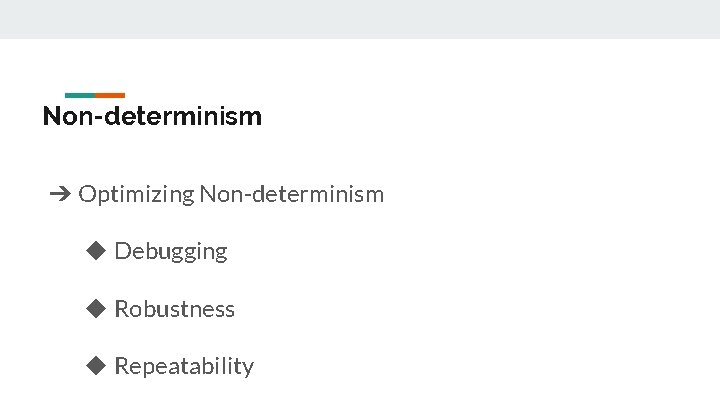This screenshot has height=405, width=720.
Task: Click the capital D in Debugging
Action: [x=122, y=251]
